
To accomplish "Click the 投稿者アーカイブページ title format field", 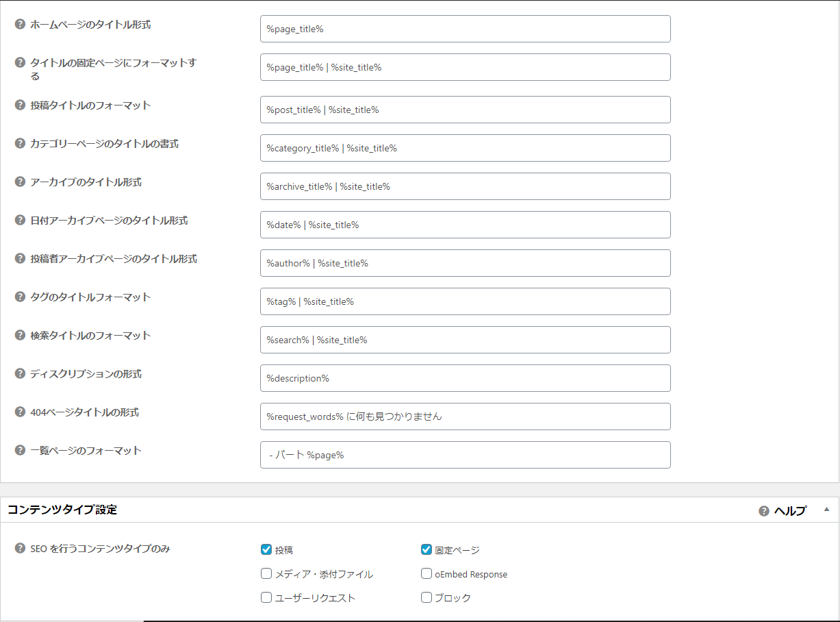I will tap(465, 263).
